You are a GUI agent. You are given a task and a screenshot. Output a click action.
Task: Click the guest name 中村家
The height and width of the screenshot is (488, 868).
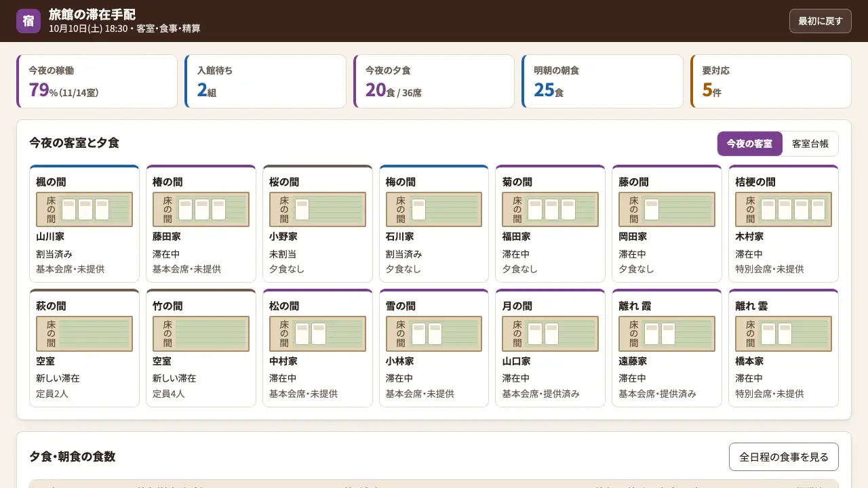283,361
